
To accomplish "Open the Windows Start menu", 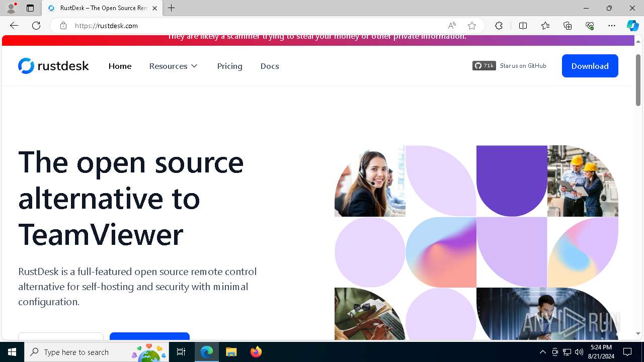I will pos(12,352).
